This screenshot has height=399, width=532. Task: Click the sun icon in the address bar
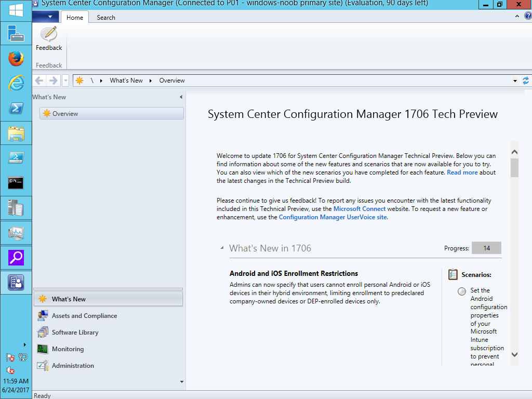pyautogui.click(x=79, y=81)
